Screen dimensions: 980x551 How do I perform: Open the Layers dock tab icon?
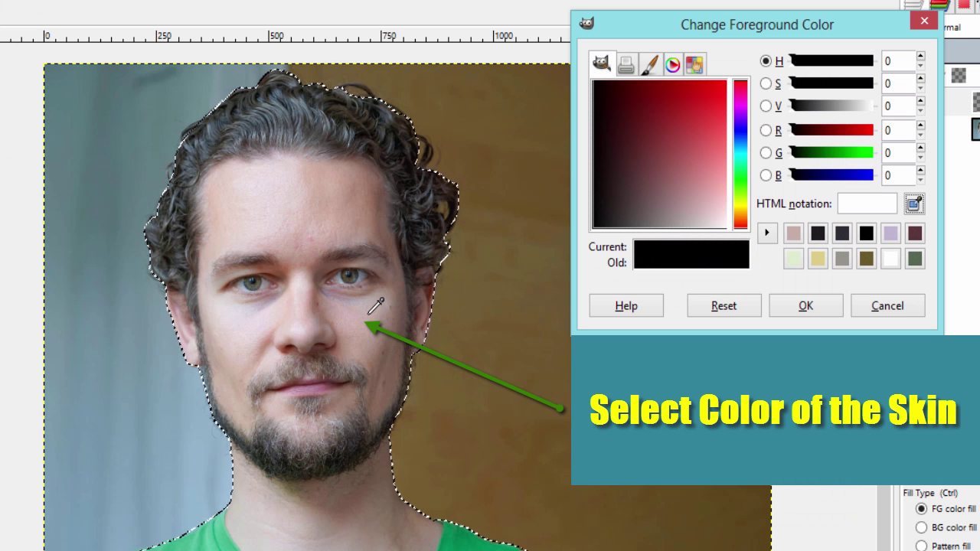[913, 5]
